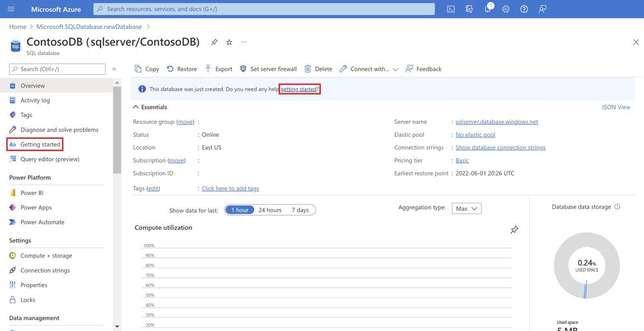
Task: Click No elastic pool link
Action: click(476, 135)
